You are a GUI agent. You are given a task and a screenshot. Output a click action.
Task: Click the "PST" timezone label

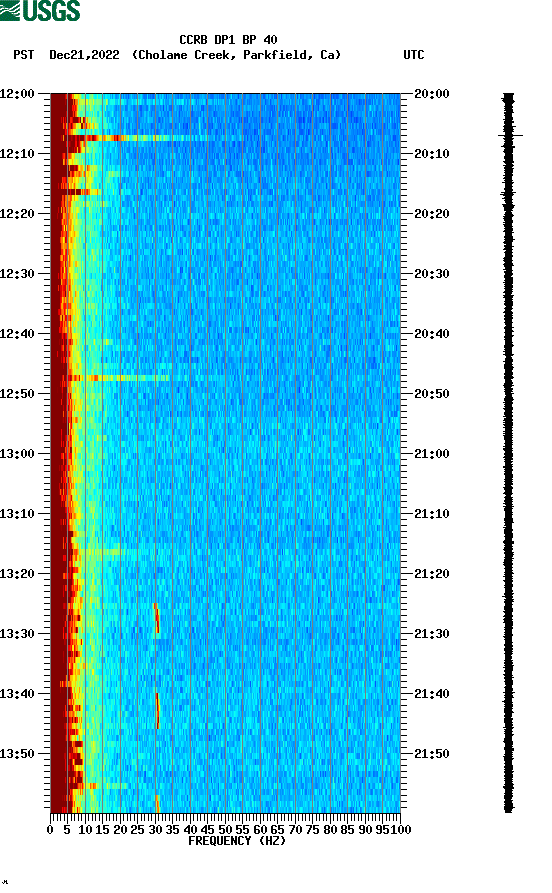point(23,55)
